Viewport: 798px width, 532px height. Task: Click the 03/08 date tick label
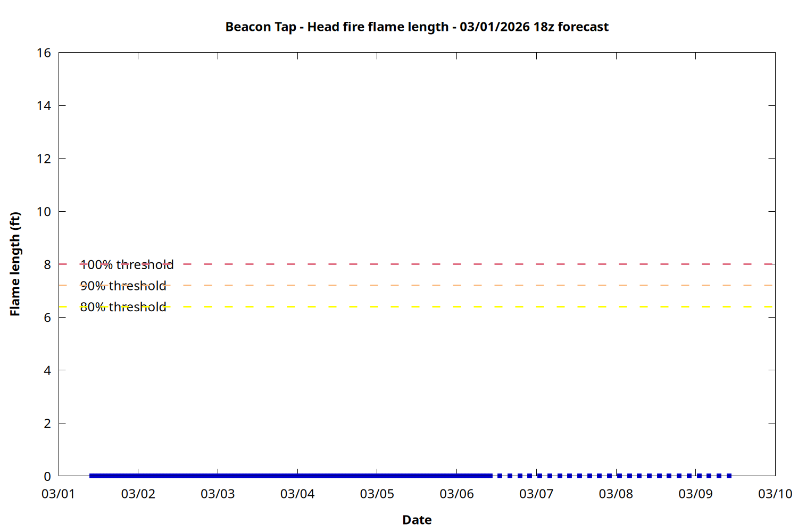tap(616, 494)
